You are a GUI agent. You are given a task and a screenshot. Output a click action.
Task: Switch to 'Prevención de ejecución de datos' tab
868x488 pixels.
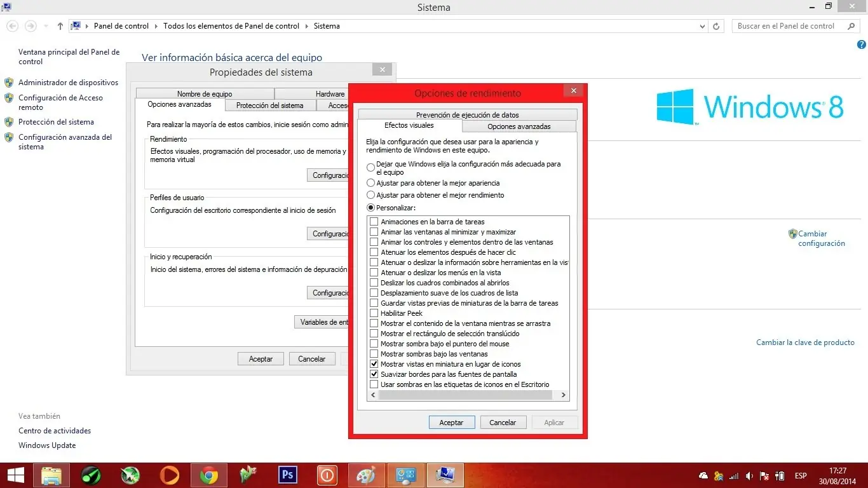click(x=467, y=114)
